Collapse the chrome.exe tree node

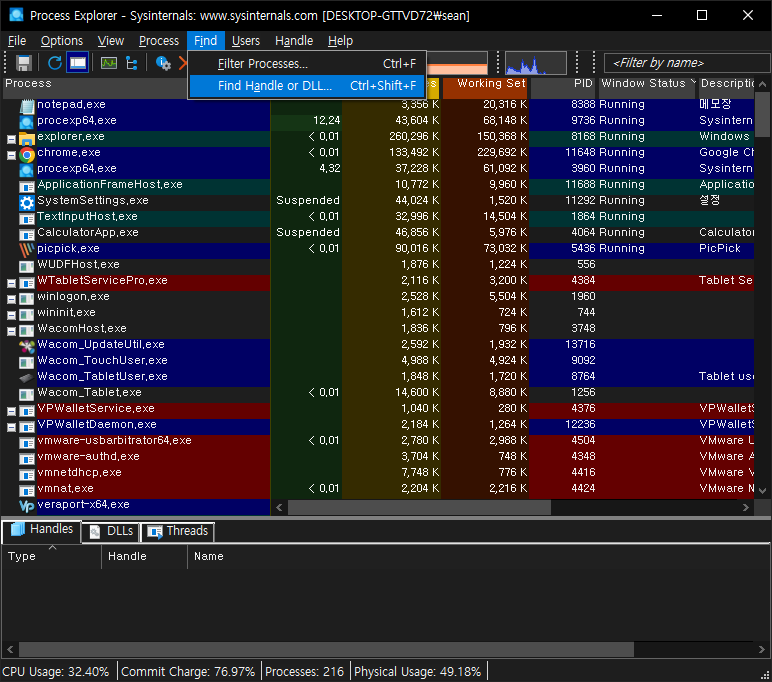click(11, 156)
